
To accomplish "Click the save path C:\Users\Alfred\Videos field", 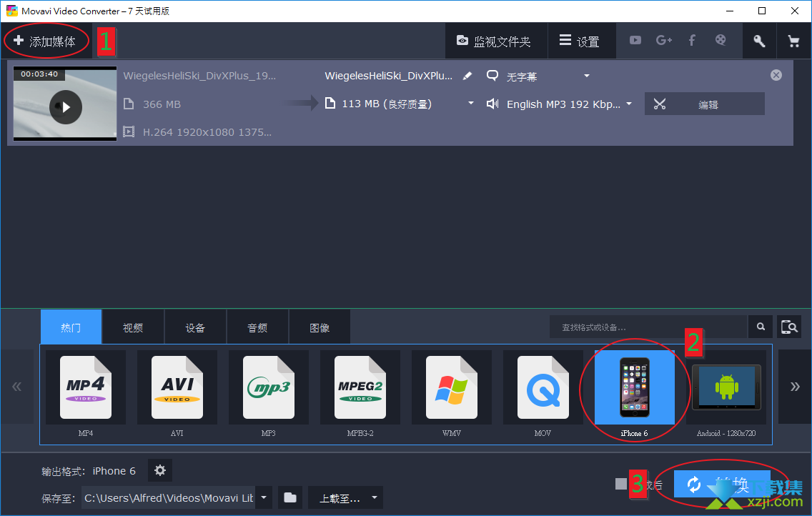I will [x=168, y=498].
